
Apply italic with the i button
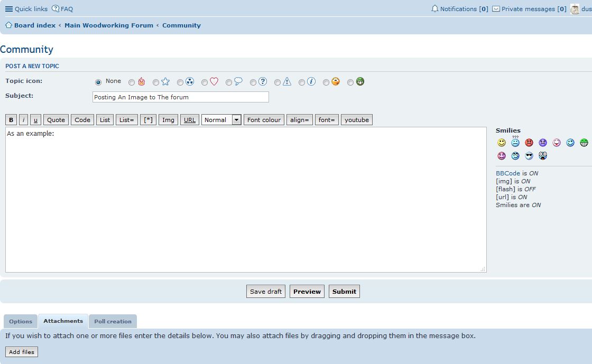click(x=23, y=120)
